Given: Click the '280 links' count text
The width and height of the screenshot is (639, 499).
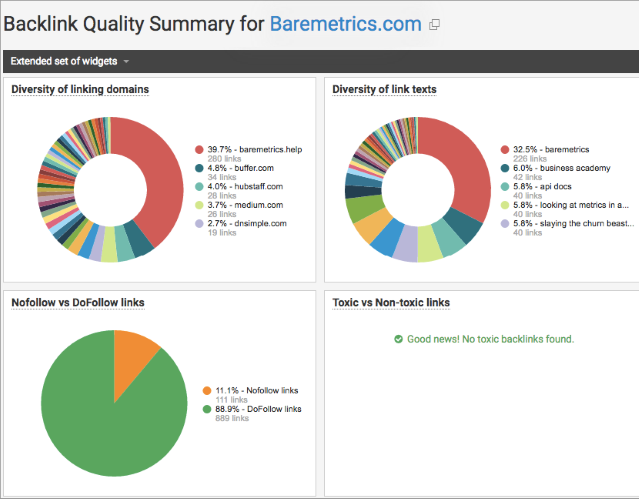Looking at the screenshot, I should tap(224, 159).
